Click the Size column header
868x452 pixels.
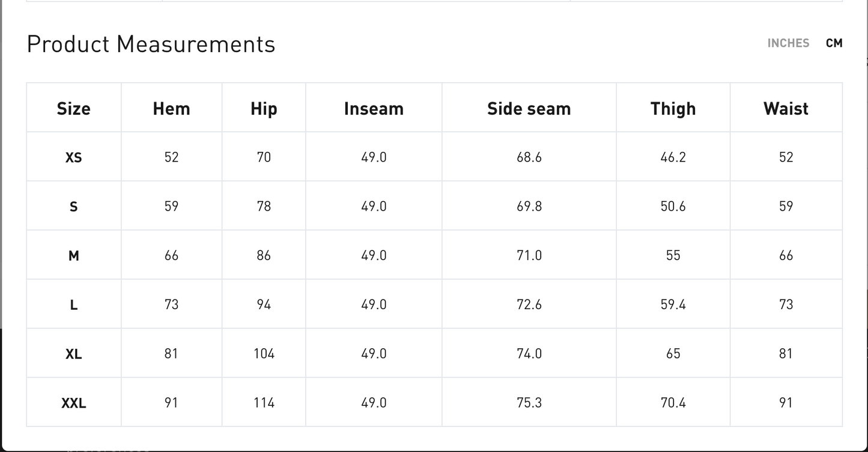point(73,109)
